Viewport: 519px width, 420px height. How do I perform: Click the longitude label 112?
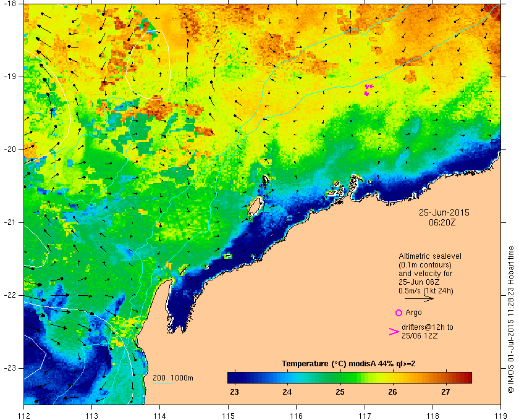tap(24, 416)
